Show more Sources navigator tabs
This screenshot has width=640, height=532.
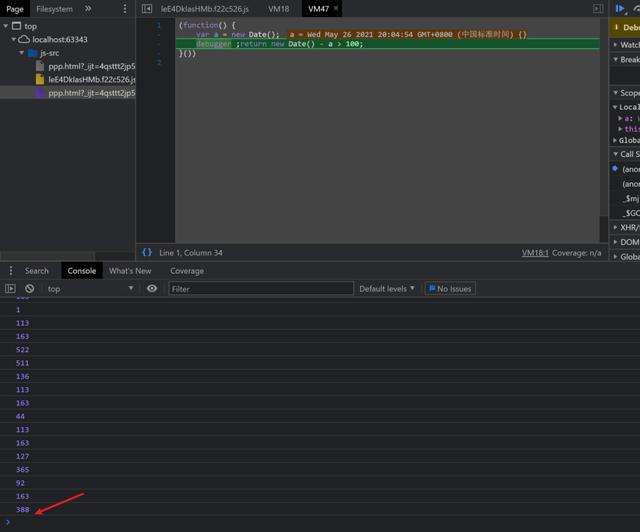[88, 9]
